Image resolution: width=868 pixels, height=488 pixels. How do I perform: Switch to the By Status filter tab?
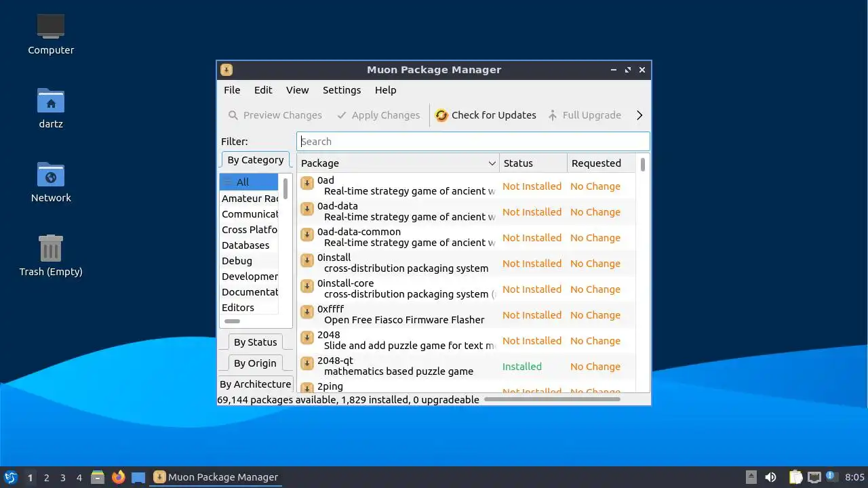tap(256, 342)
